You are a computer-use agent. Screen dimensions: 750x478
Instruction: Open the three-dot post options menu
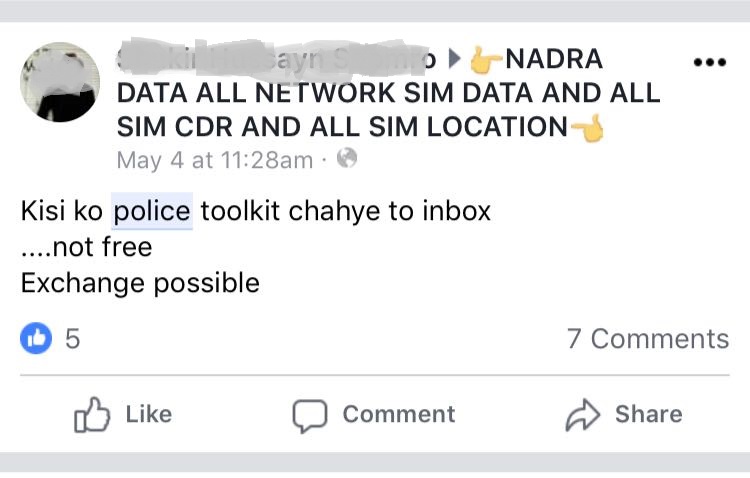pyautogui.click(x=709, y=63)
